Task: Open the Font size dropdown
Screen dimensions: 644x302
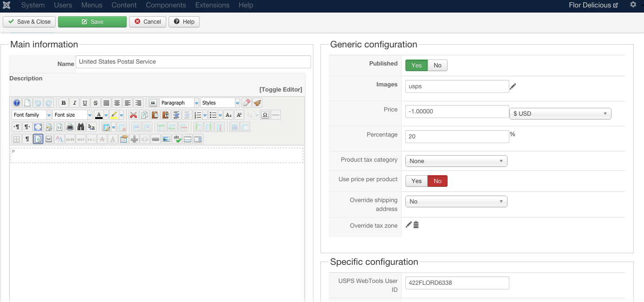Action: click(72, 115)
